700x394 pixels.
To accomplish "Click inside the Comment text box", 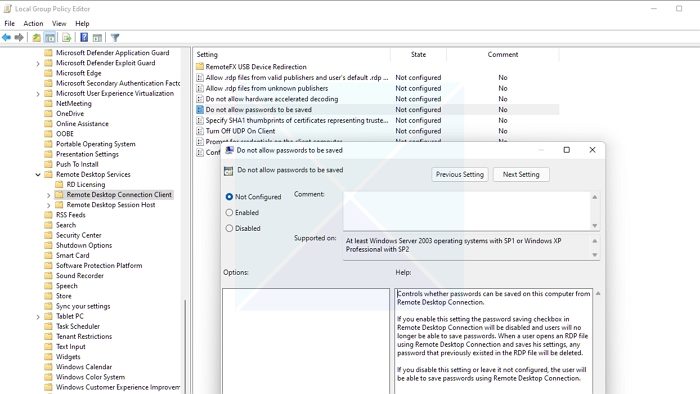I will (467, 211).
